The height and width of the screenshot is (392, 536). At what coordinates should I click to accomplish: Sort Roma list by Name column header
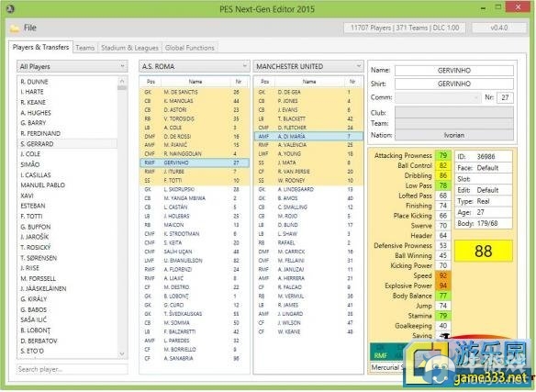(x=195, y=82)
